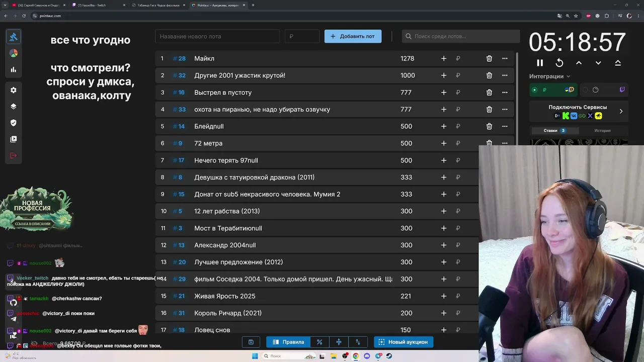Image resolution: width=644 pixels, height=362 pixels.
Task: Add points to Мумия 2 donation lot
Action: [x=444, y=194]
